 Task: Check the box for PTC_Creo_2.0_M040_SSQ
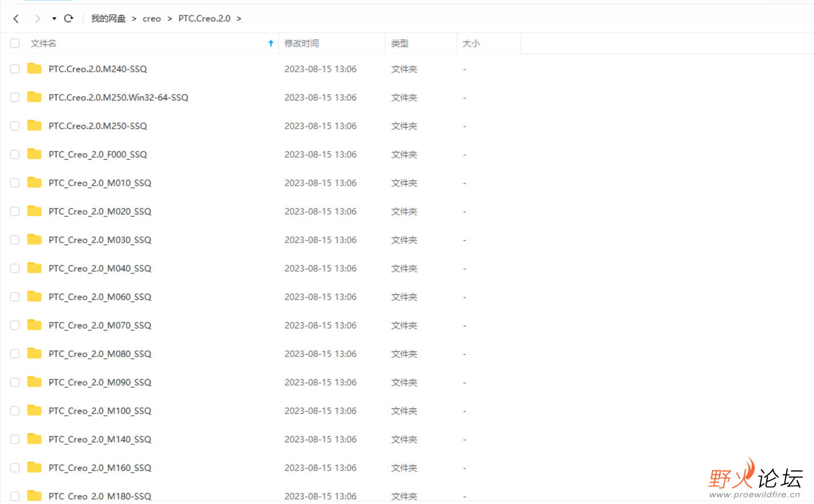(15, 268)
